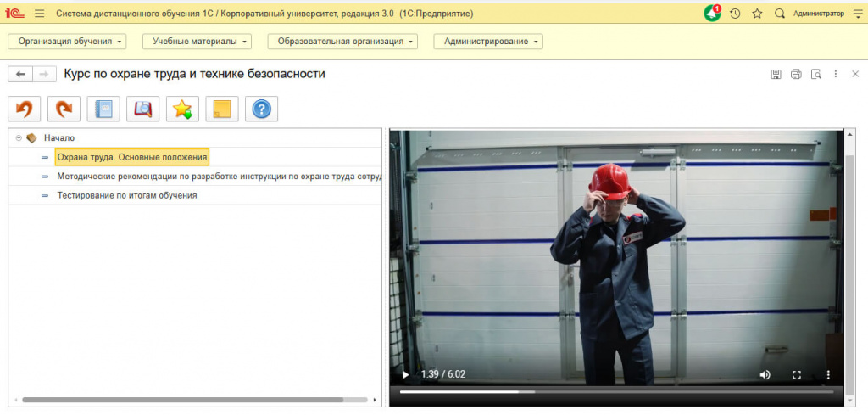Select Тестирование по итогам обучения
The width and height of the screenshot is (868, 415).
(x=127, y=195)
